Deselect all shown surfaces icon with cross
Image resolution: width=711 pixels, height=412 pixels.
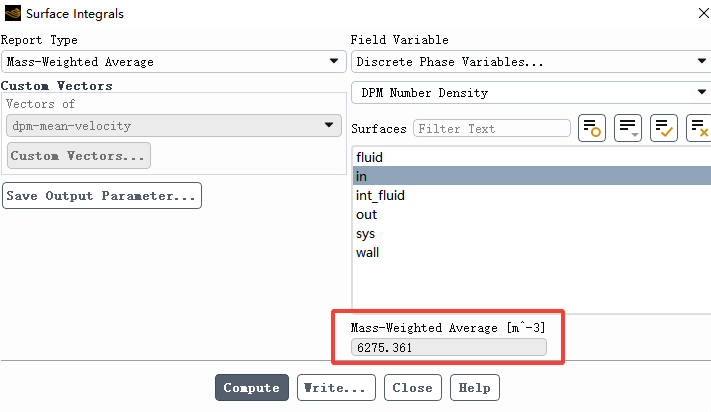699,128
